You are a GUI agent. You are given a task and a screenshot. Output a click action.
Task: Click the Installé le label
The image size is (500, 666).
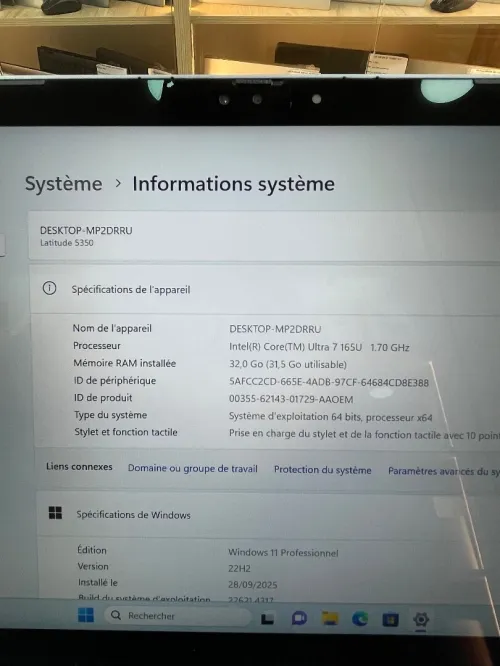[98, 582]
